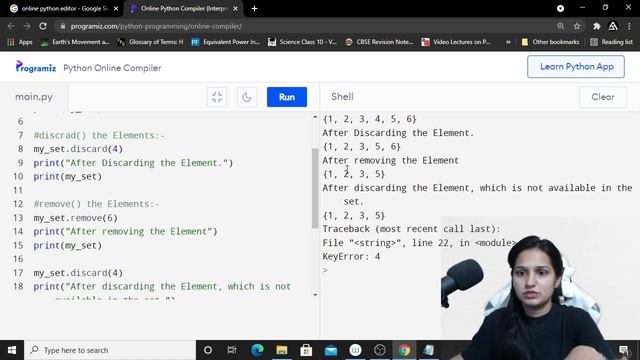The image size is (640, 360).
Task: Open Cortana circle icon on taskbar
Action: (208, 350)
